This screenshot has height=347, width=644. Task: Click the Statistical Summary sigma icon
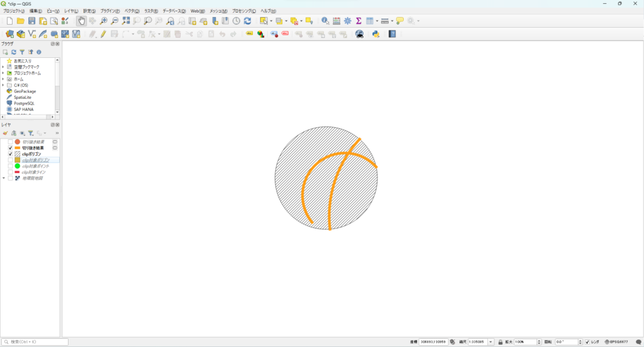point(358,21)
